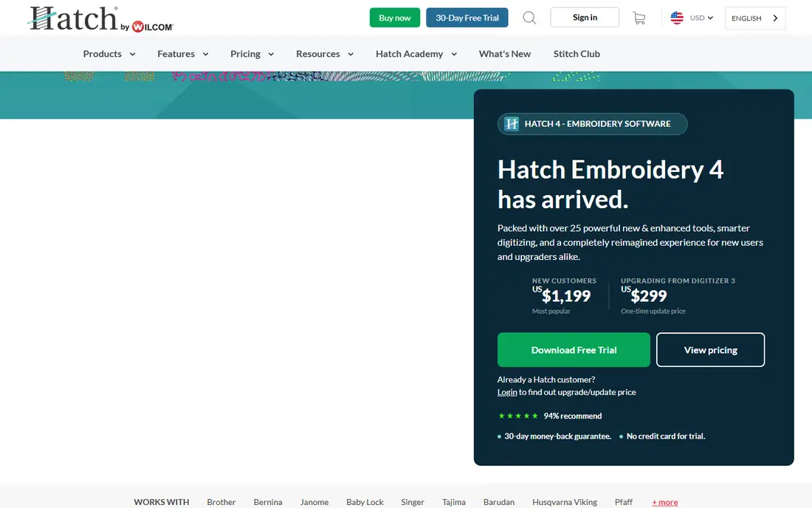Click the One-time update price label
Image resolution: width=812 pixels, height=508 pixels.
coord(653,311)
